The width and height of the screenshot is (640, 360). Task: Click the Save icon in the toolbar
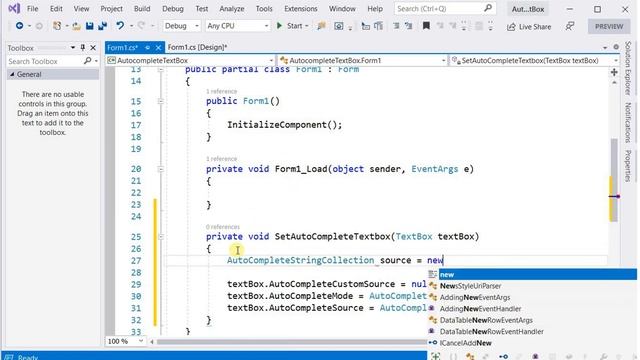point(89,26)
